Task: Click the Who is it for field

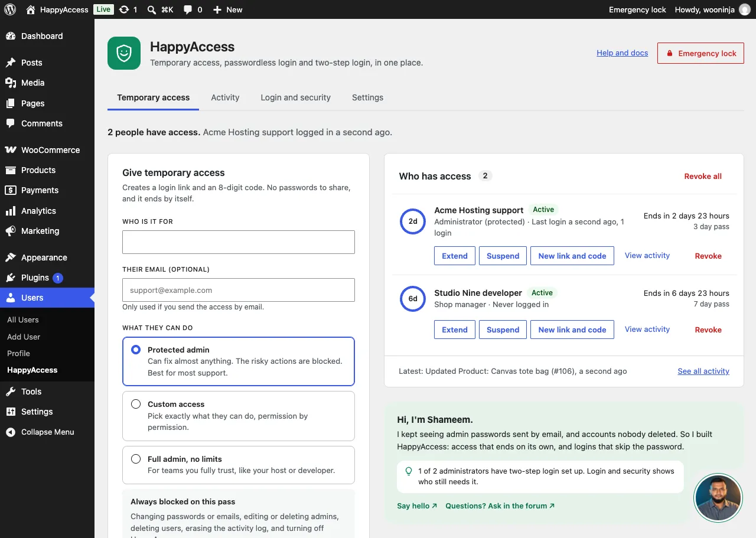Action: (x=239, y=242)
